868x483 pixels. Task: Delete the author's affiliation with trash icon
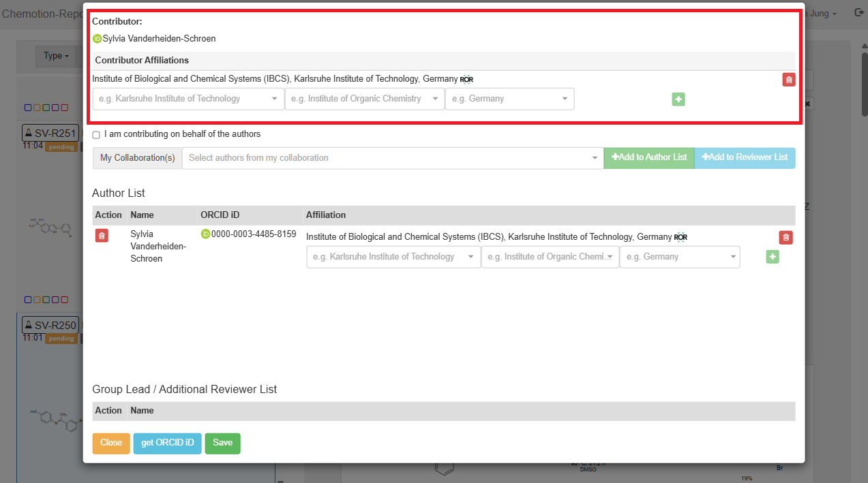pos(785,238)
